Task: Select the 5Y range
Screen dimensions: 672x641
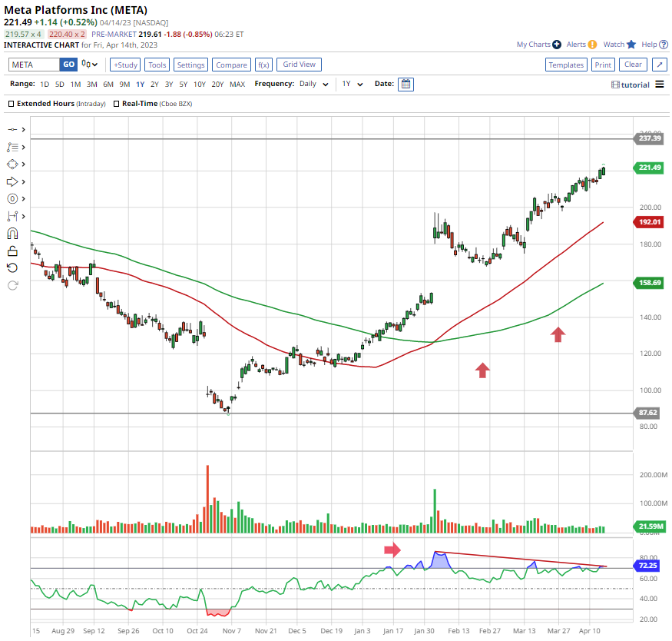Action: [183, 85]
